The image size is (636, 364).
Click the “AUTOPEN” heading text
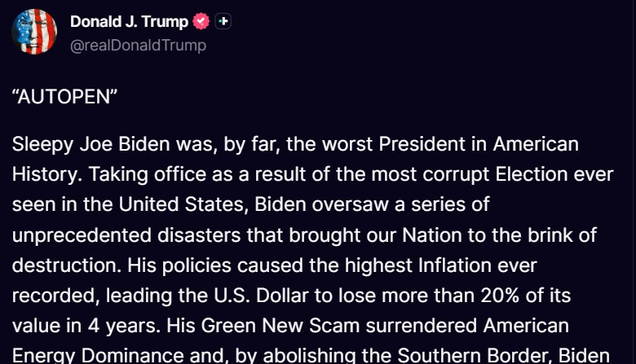coord(65,97)
